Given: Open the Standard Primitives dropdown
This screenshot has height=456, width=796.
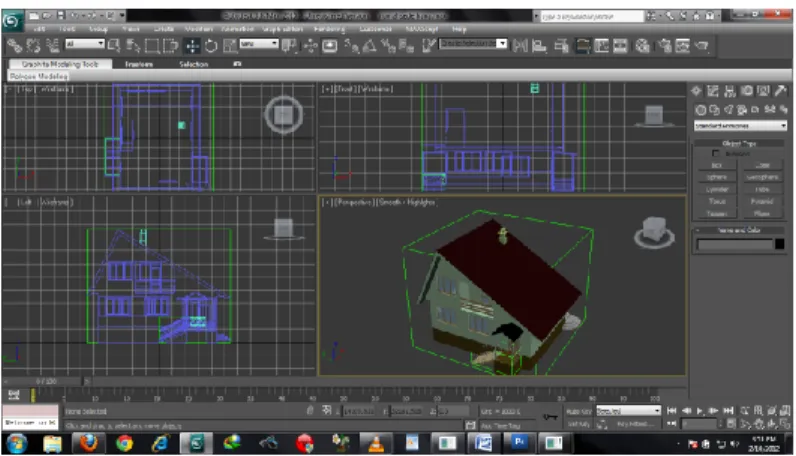Looking at the screenshot, I should tap(740, 125).
